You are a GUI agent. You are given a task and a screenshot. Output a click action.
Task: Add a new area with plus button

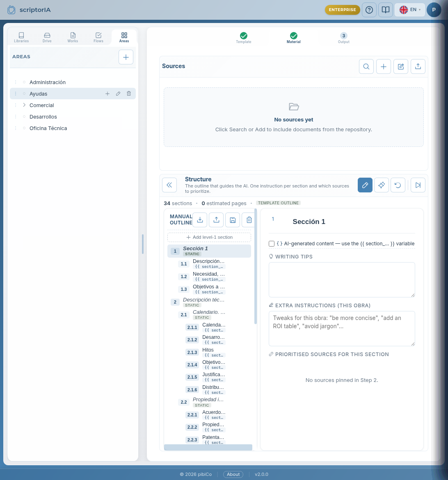126,57
